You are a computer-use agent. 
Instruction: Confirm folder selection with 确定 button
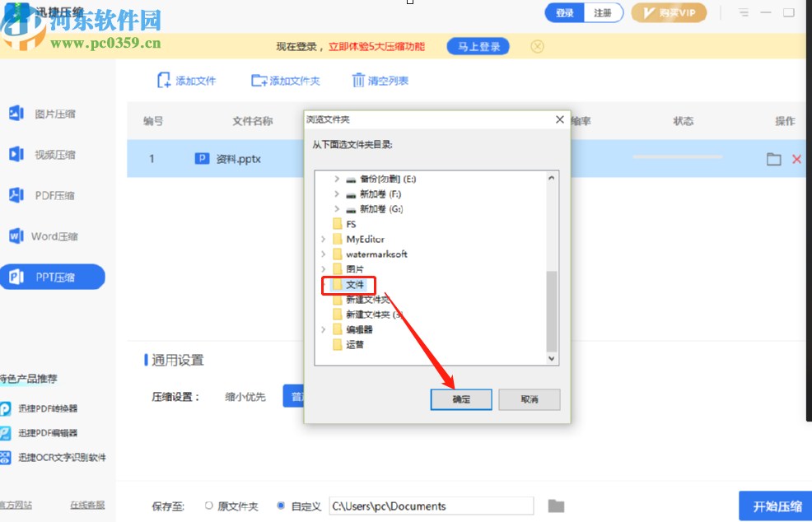click(460, 399)
